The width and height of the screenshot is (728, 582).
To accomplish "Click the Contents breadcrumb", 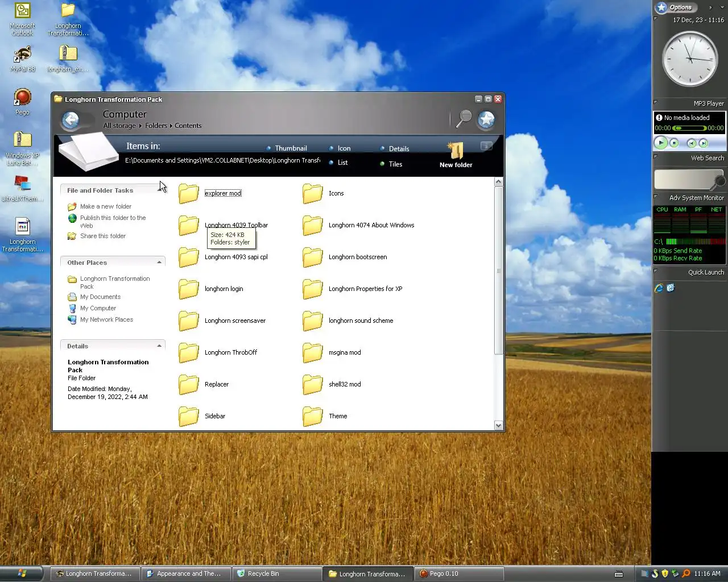I will (188, 126).
